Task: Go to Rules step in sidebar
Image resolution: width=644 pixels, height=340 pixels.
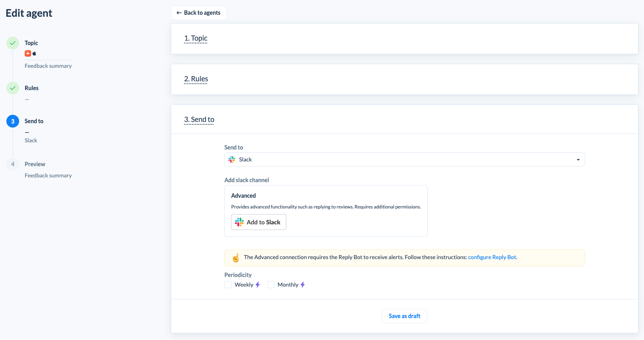Action: point(31,88)
